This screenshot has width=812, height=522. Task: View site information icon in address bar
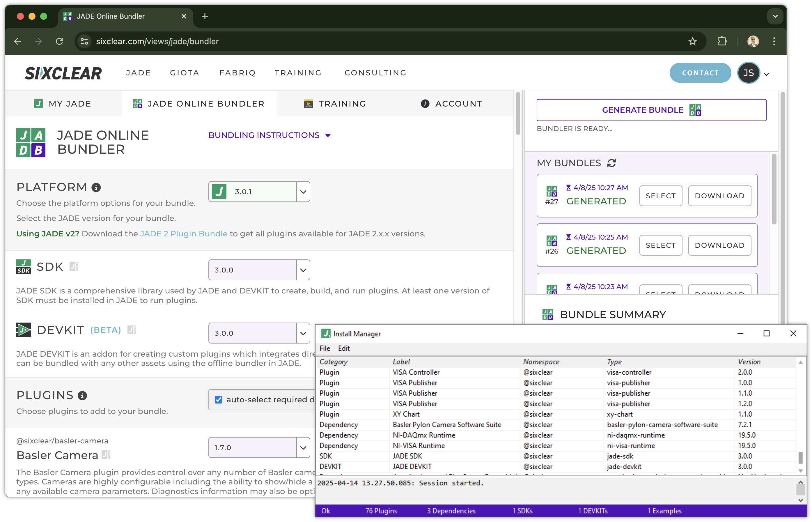click(84, 41)
